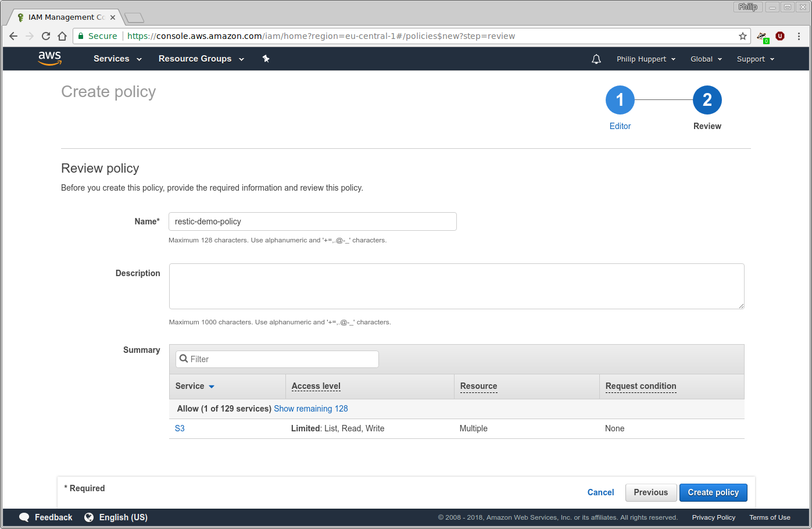Bookmark page with the star icon

point(742,36)
